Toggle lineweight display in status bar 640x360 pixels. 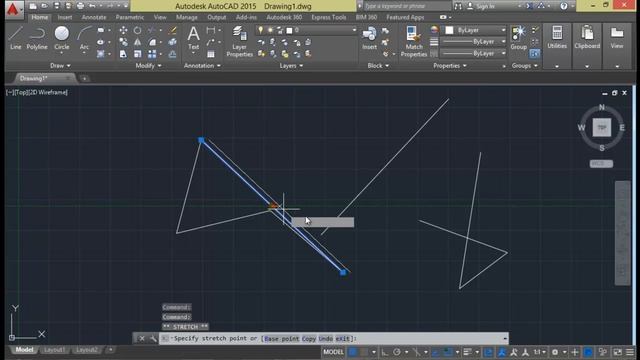click(468, 352)
